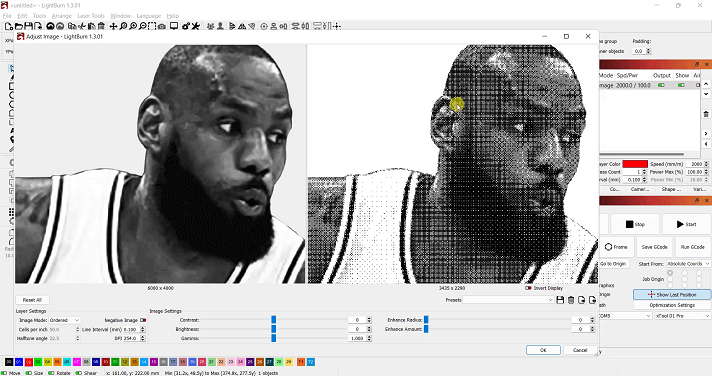Increment the Contrast value spinner
Image resolution: width=712 pixels, height=376 pixels.
tap(369, 318)
